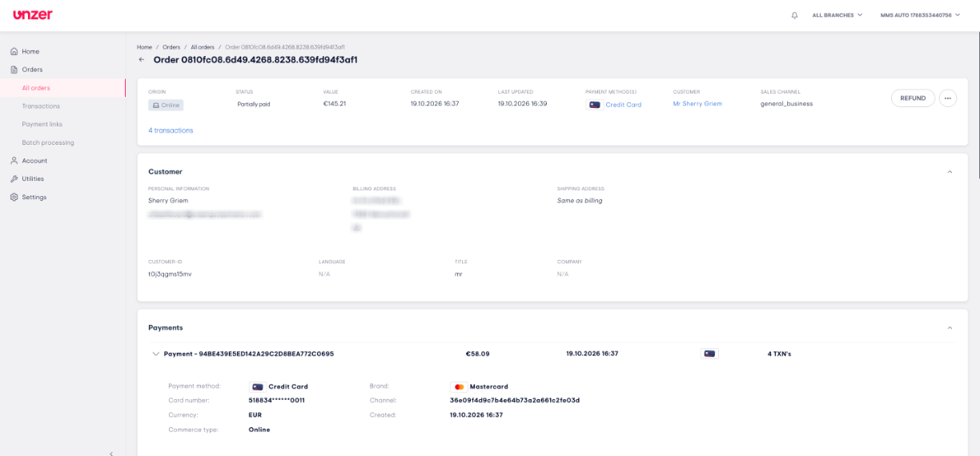Open the All Branches dropdown
The image size is (980, 456).
837,15
